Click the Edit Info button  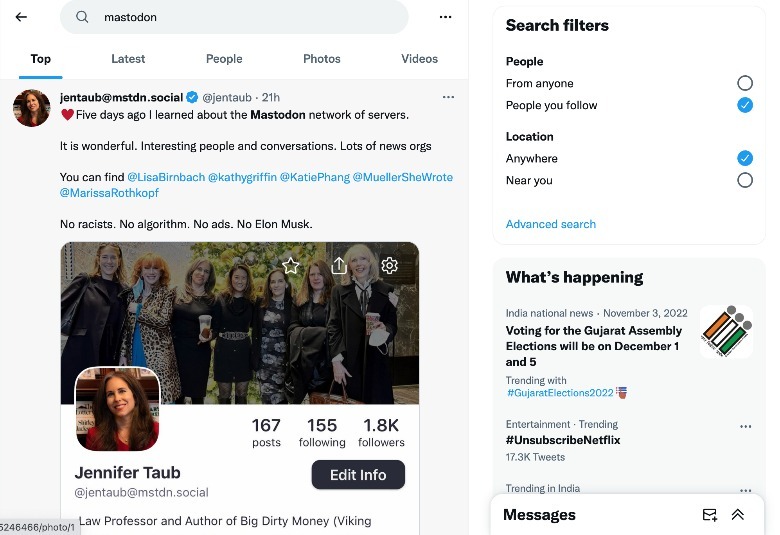coord(358,475)
